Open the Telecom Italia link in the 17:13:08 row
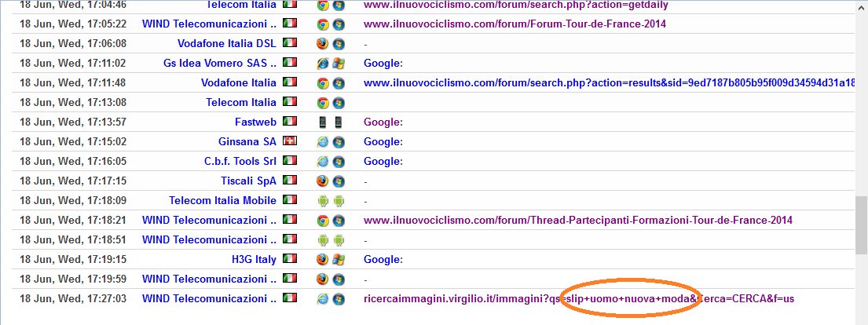Image resolution: width=868 pixels, height=325 pixels. click(241, 103)
